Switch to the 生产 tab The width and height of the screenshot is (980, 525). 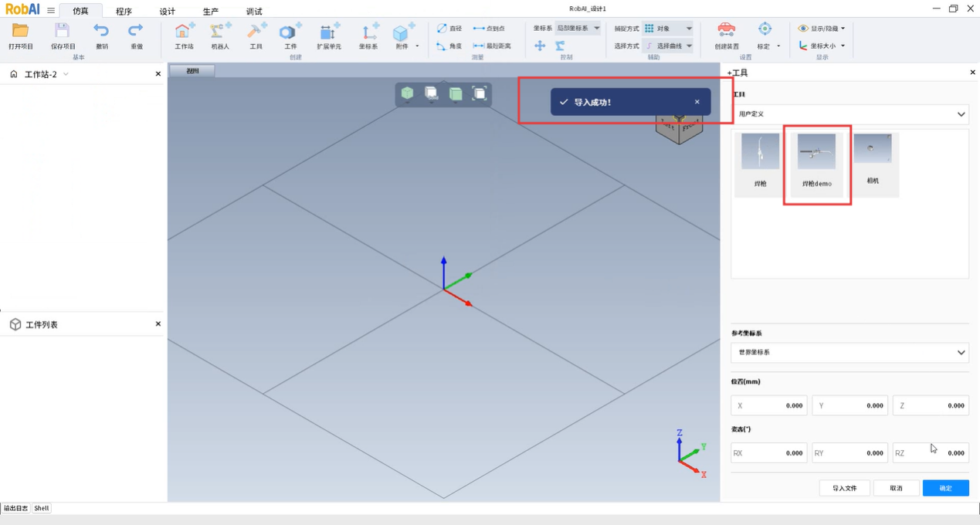pos(210,12)
